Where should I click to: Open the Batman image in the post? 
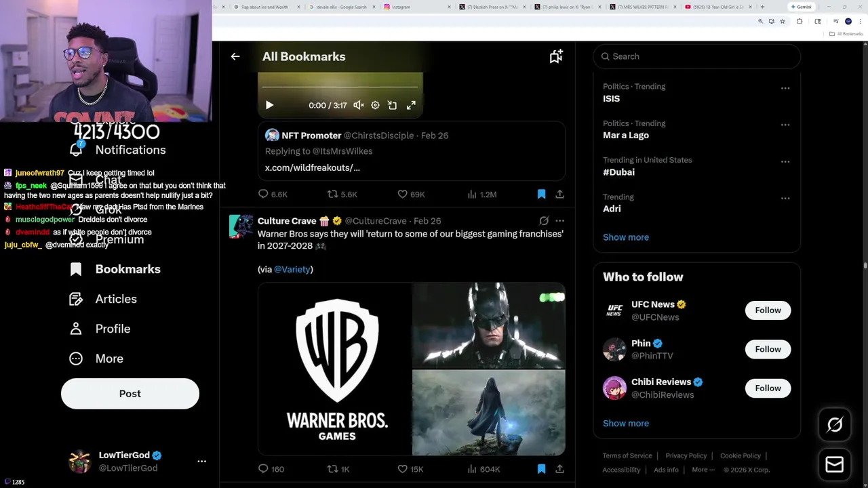(x=489, y=326)
